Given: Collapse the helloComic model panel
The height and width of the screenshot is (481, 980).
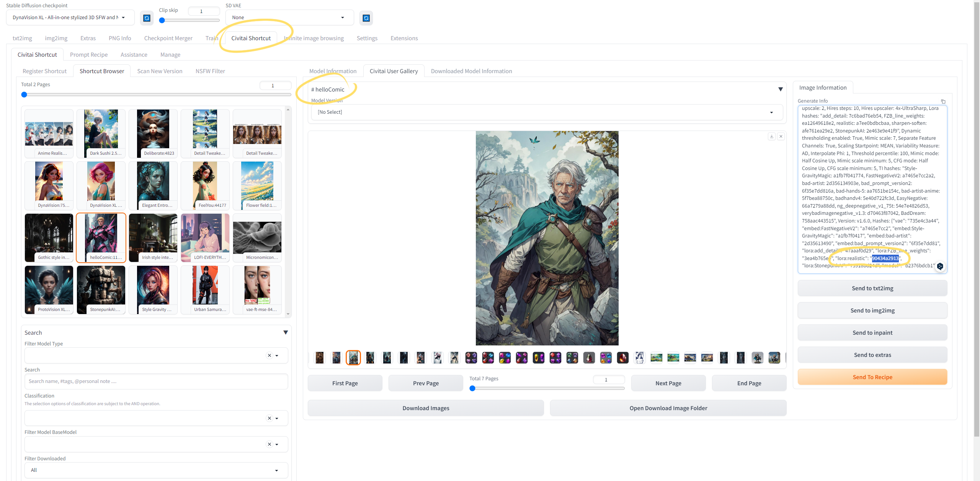Looking at the screenshot, I should pos(781,89).
